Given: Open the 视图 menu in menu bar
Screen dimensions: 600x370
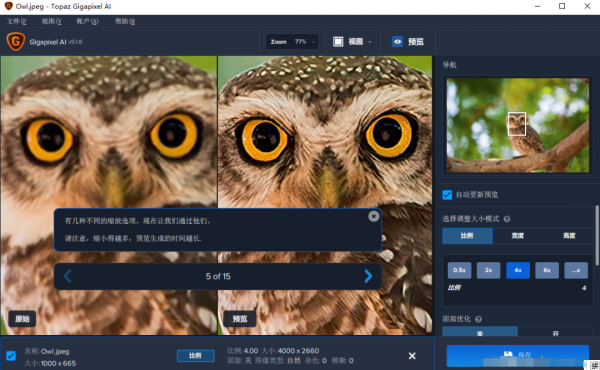Looking at the screenshot, I should [51, 21].
